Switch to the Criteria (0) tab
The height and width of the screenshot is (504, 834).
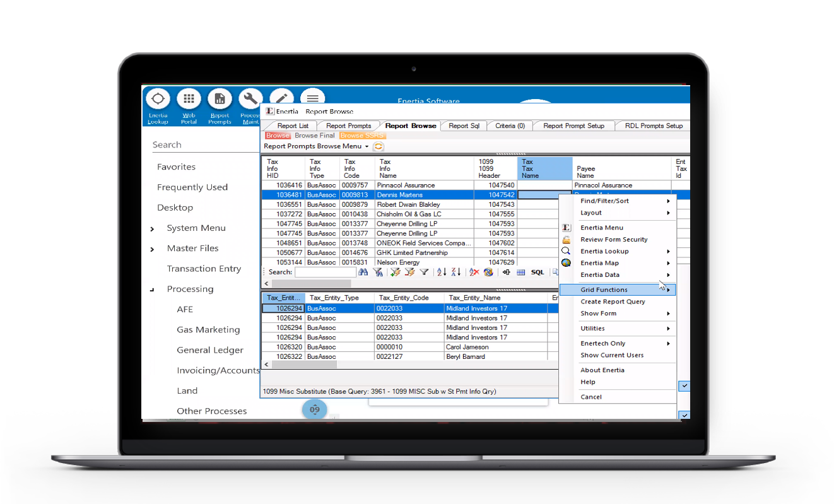pyautogui.click(x=510, y=126)
